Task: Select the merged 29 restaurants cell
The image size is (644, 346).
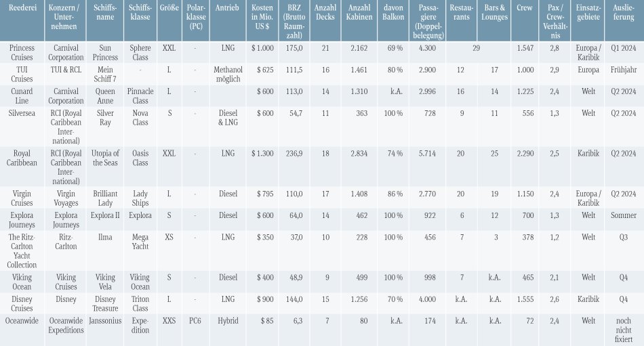Action: click(476, 48)
